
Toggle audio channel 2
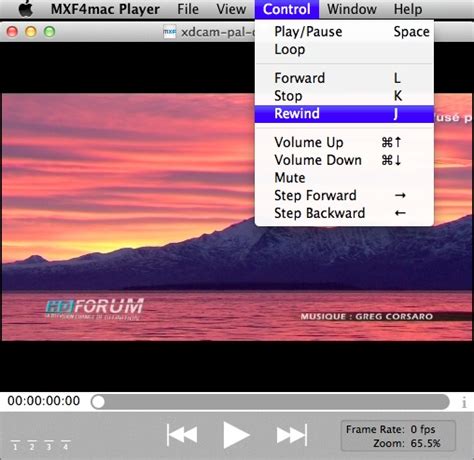click(32, 445)
